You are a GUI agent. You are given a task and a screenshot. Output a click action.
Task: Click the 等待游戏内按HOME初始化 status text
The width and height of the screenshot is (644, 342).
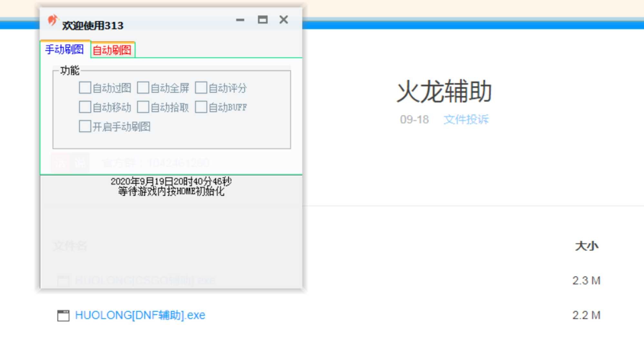coord(171,191)
